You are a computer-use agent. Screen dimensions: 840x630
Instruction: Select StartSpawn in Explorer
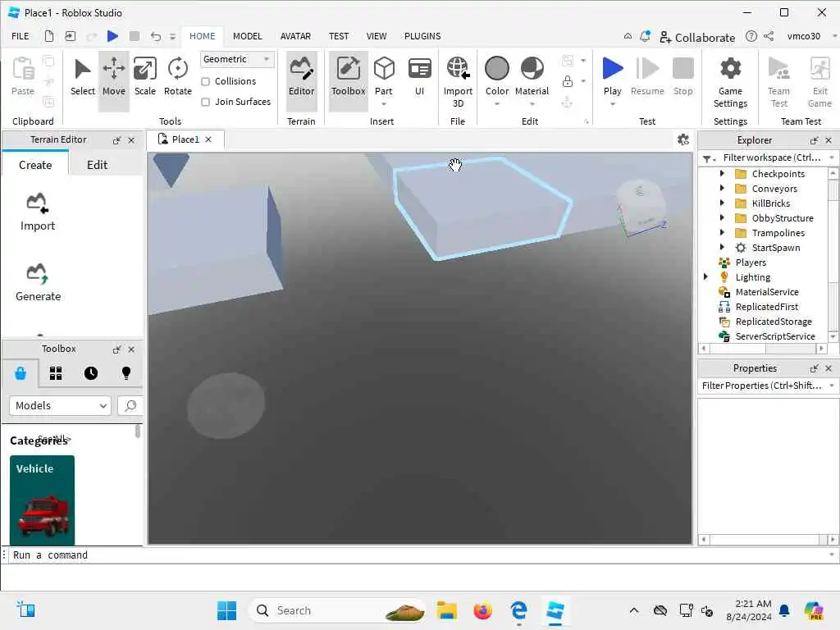click(x=775, y=248)
